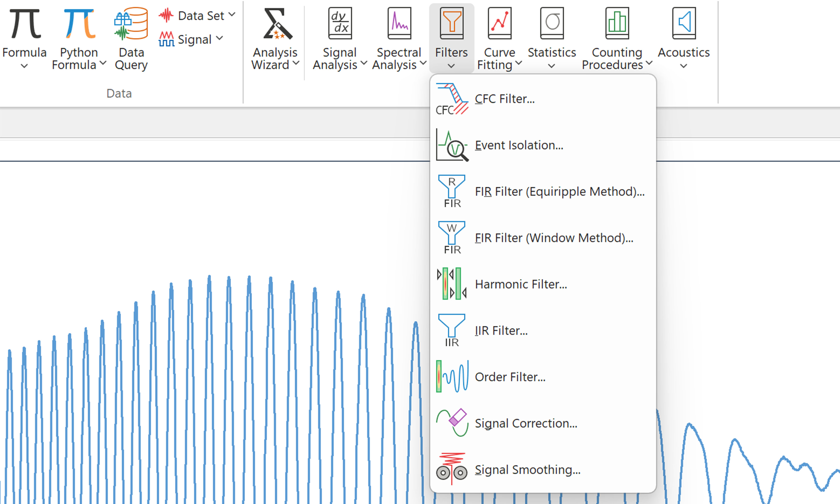Click the FIR Window method funnel icon
The height and width of the screenshot is (504, 840).
tap(452, 238)
